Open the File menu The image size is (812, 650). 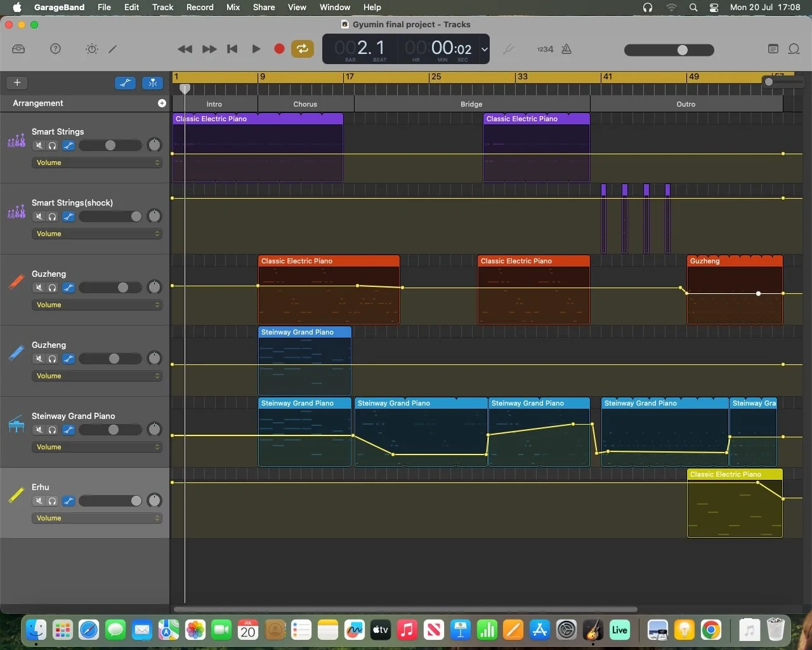104,7
